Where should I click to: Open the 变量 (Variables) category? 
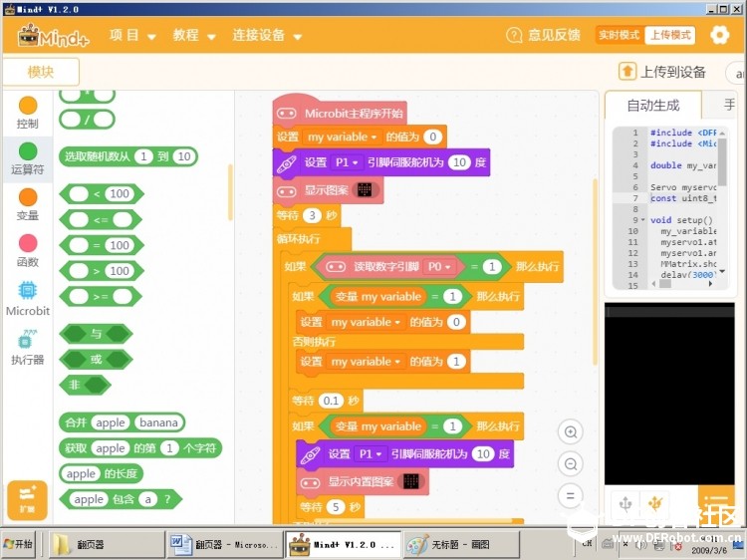(28, 204)
